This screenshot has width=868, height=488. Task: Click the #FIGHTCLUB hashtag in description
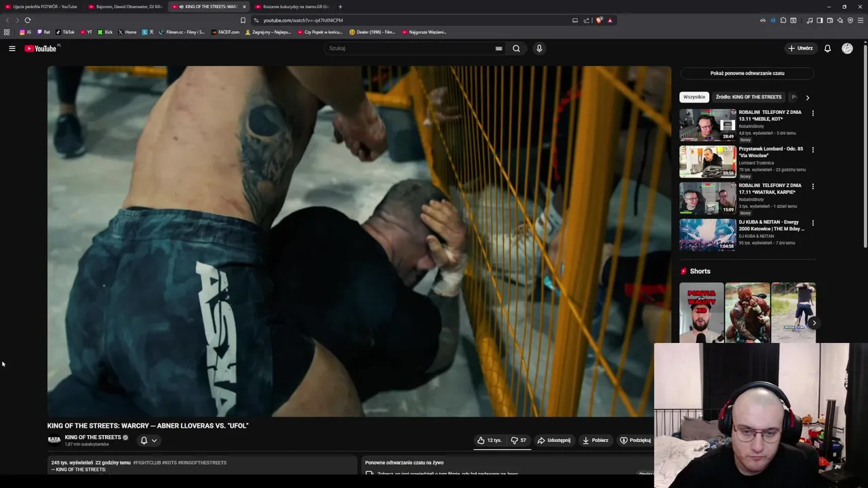[146, 463]
